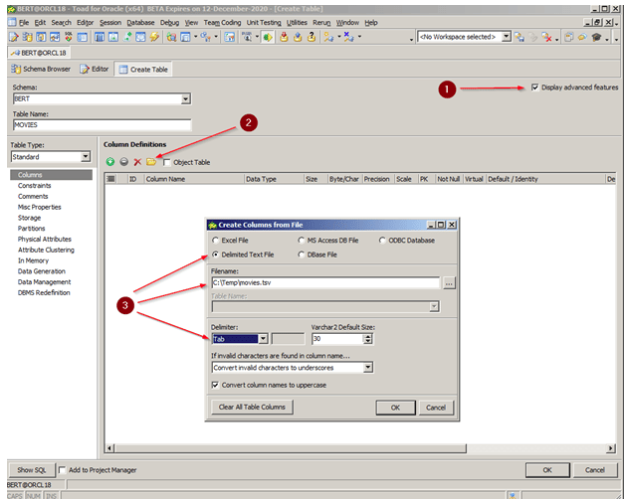Switch to the Editor tab

click(x=94, y=69)
